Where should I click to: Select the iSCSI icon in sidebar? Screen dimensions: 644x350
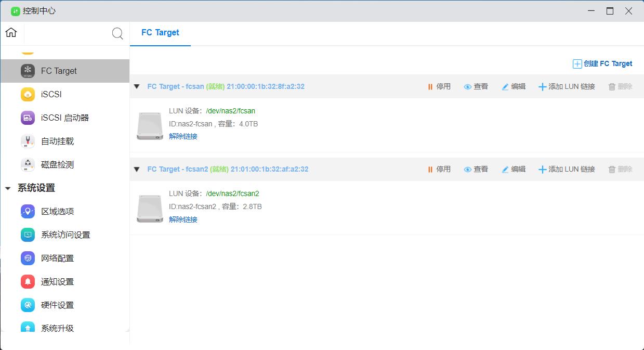coord(28,95)
